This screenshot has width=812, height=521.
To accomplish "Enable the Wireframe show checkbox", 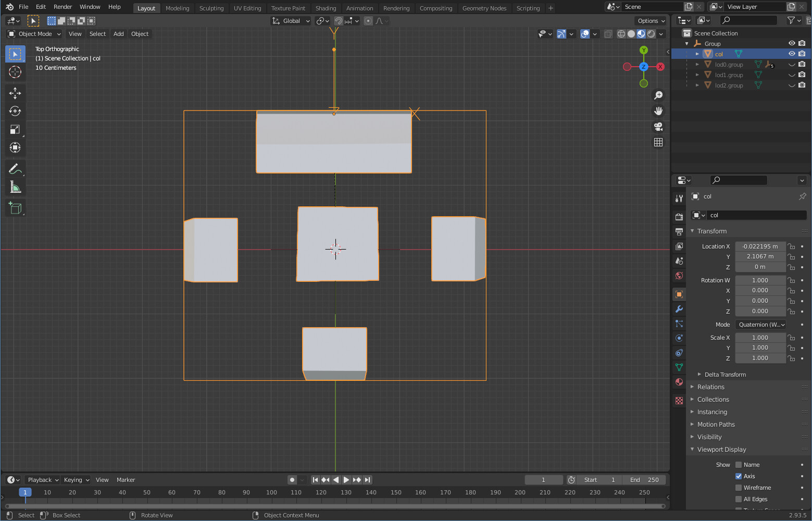I will tap(739, 487).
